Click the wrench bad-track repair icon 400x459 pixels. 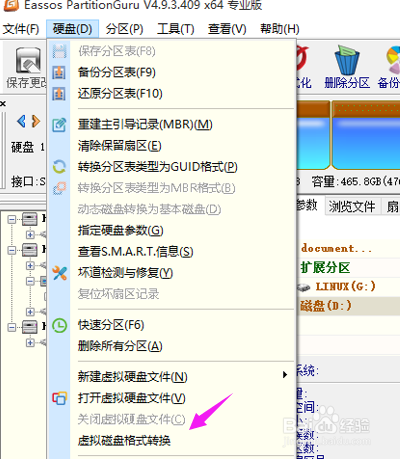point(59,273)
